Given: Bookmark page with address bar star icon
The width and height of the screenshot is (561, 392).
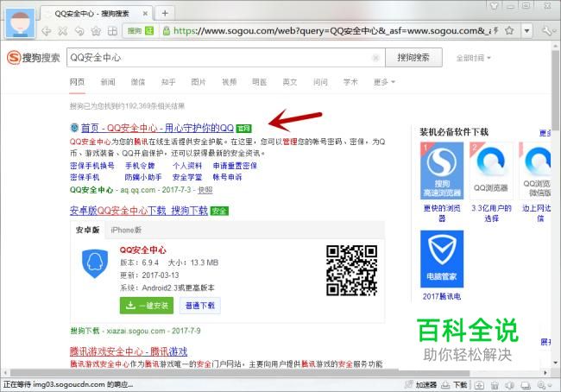Looking at the screenshot, I should [x=509, y=31].
